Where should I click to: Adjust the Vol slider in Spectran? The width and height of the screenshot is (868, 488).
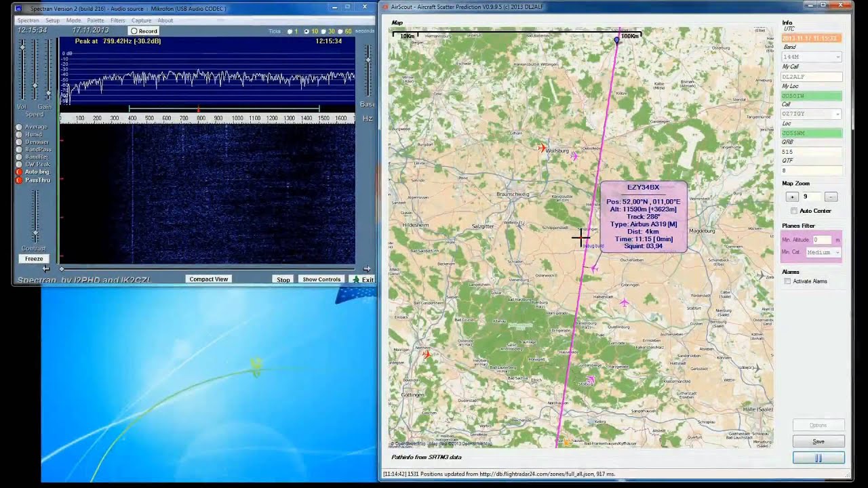[x=22, y=46]
